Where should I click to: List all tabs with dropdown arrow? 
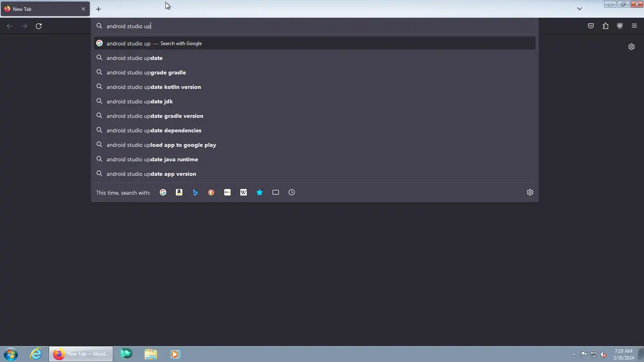580,9
